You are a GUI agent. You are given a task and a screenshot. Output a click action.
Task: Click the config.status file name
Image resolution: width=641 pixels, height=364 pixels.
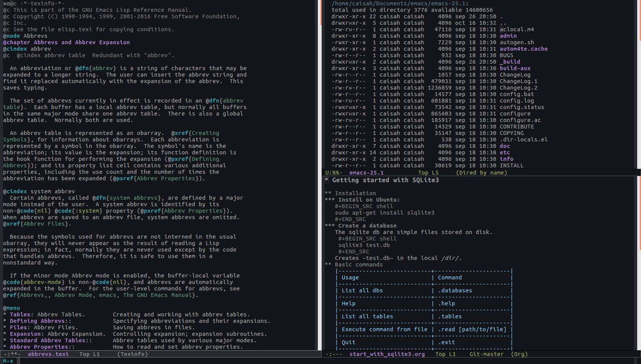522,107
